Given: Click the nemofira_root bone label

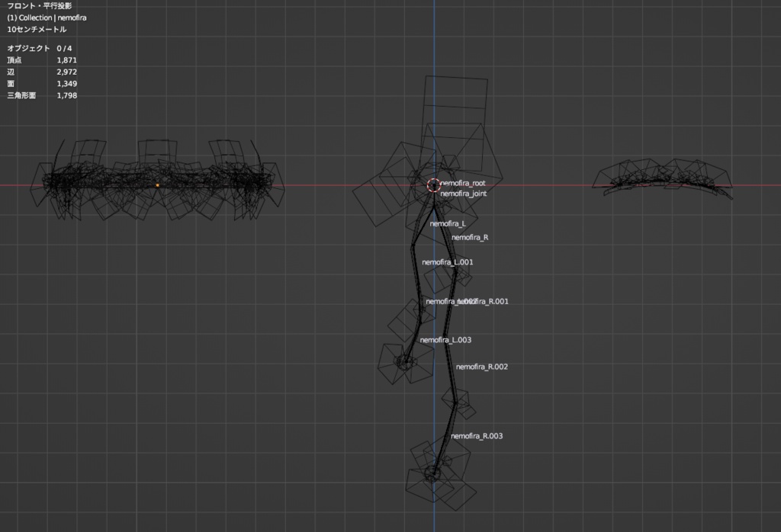Looking at the screenshot, I should coord(463,183).
